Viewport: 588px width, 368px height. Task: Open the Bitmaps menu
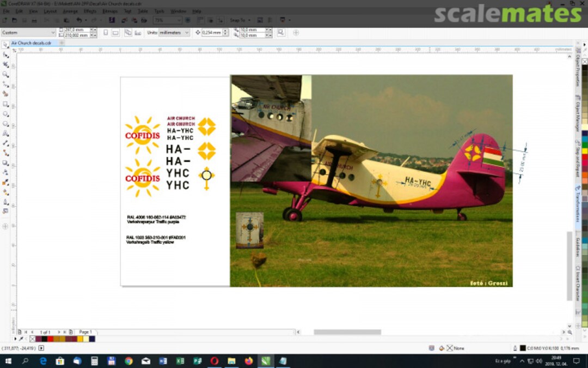click(x=109, y=11)
